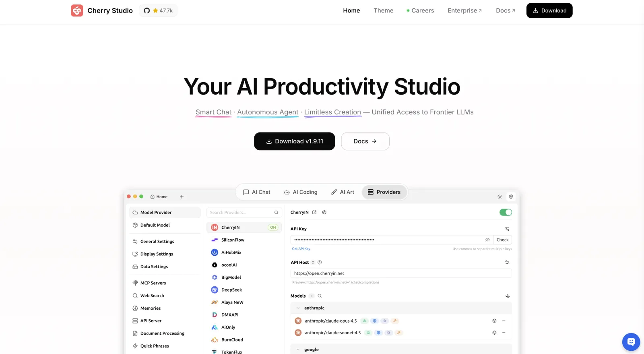The width and height of the screenshot is (644, 354).
Task: Open Quick Phrases in settings sidebar
Action: tap(165, 346)
